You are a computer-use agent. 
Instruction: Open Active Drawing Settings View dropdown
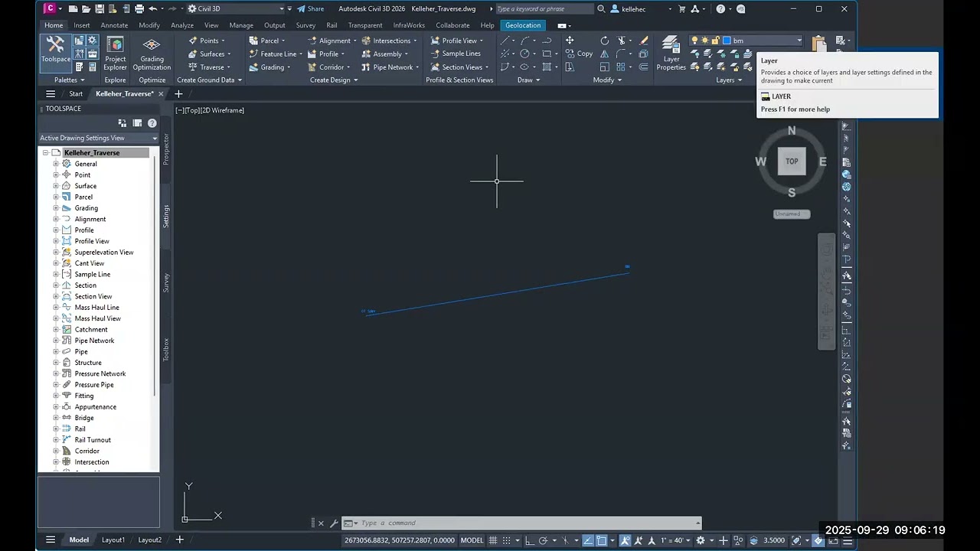[x=99, y=138]
